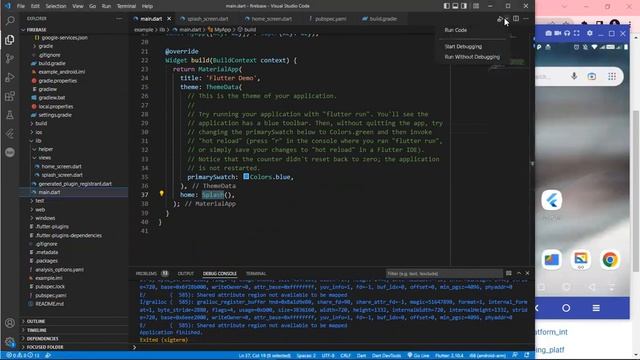This screenshot has height=360, width=640.
Task: Click the split editor icon
Action: point(516,19)
